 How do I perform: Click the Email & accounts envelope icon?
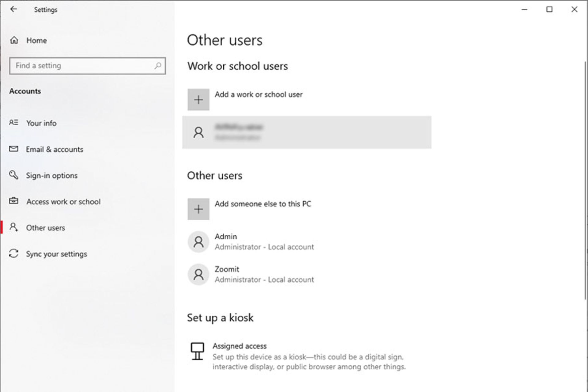tap(13, 149)
